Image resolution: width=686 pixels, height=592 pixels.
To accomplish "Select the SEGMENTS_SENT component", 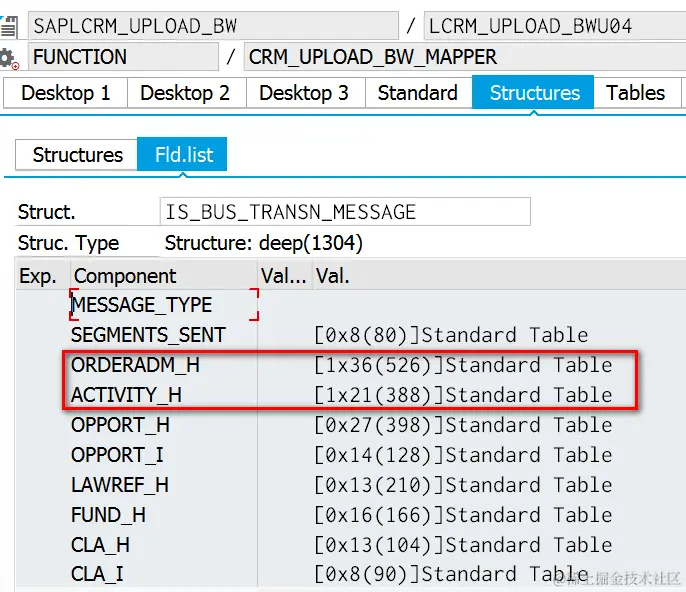I will pos(148,335).
